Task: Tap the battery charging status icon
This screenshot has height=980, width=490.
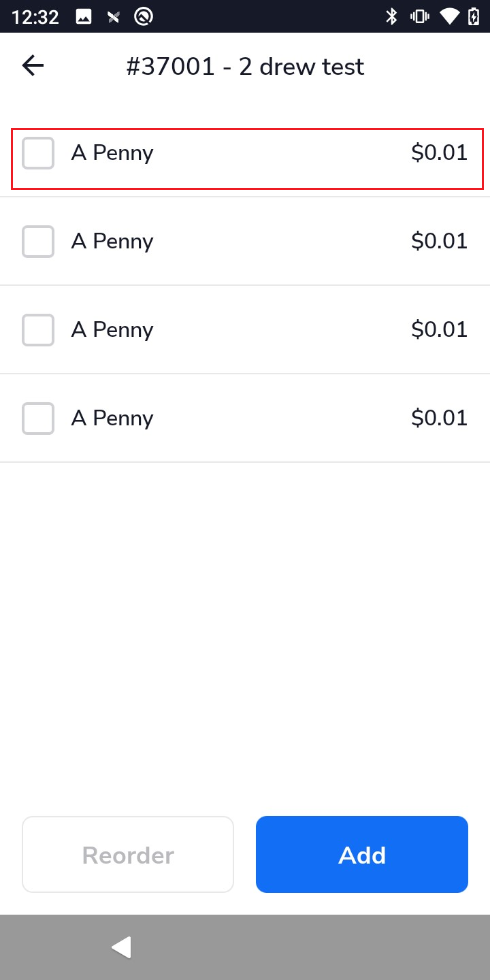Action: (x=474, y=16)
